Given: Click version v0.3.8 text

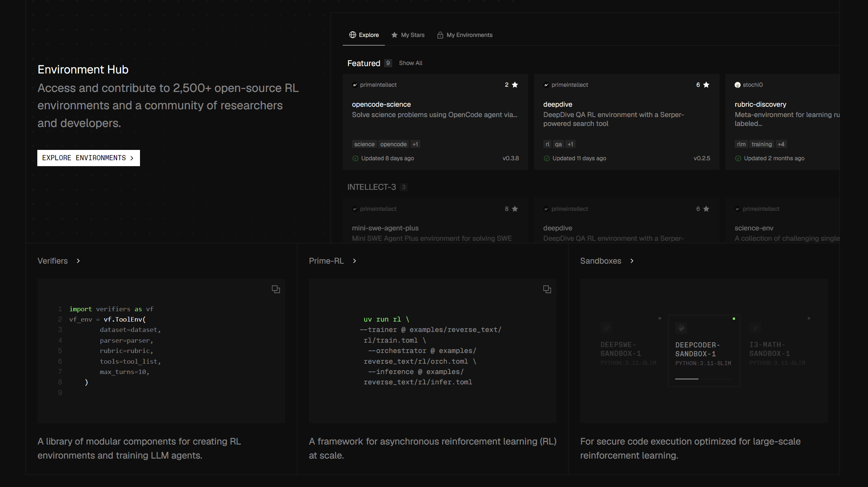Looking at the screenshot, I should coord(510,158).
